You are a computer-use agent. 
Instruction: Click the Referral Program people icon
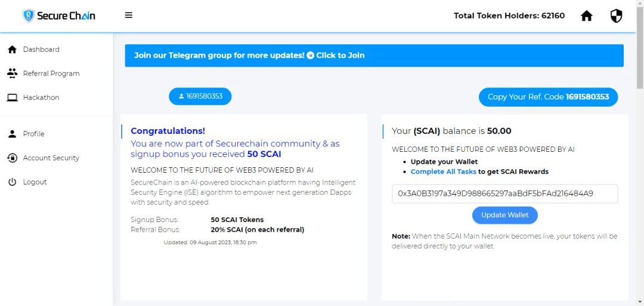pos(13,74)
